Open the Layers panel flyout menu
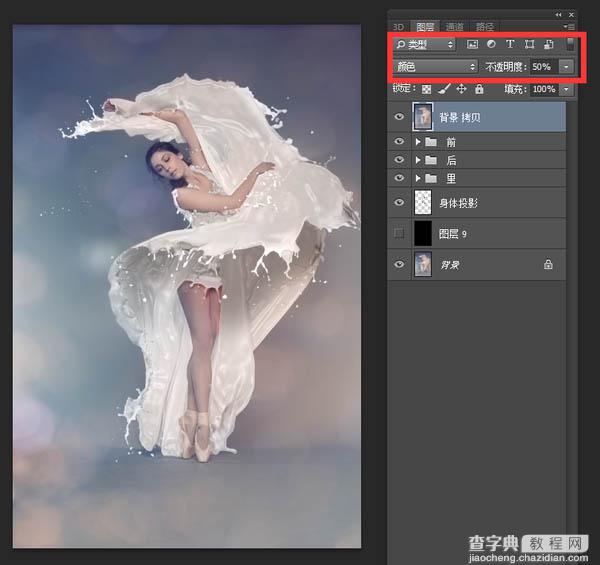600x565 pixels. 570,27
